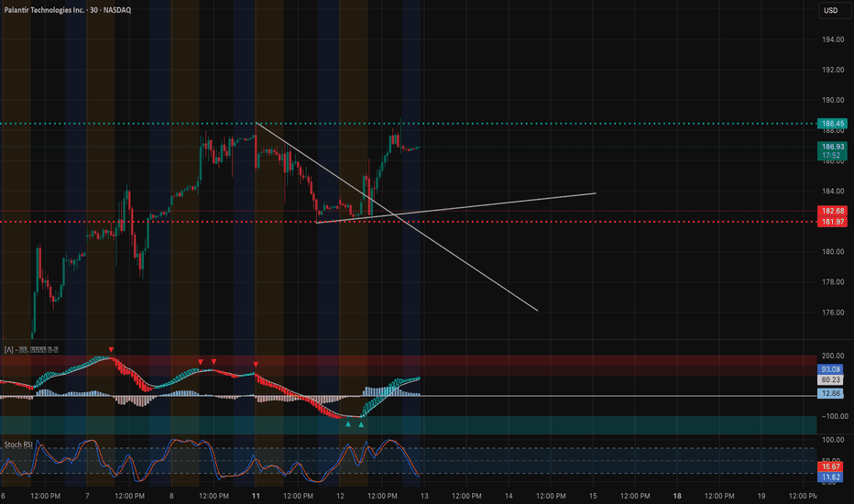The image size is (854, 504).
Task: Click the 192.00 price axis value
Action: (833, 70)
